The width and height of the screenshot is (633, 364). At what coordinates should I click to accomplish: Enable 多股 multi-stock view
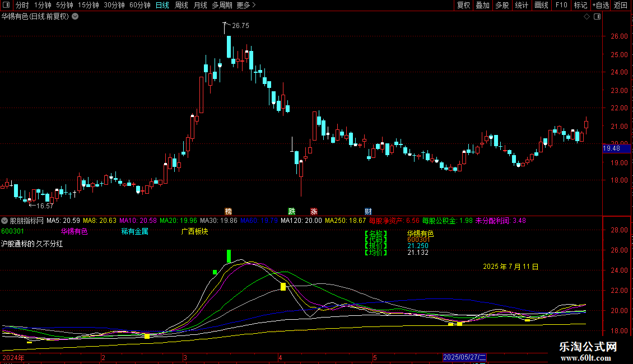pos(502,5)
